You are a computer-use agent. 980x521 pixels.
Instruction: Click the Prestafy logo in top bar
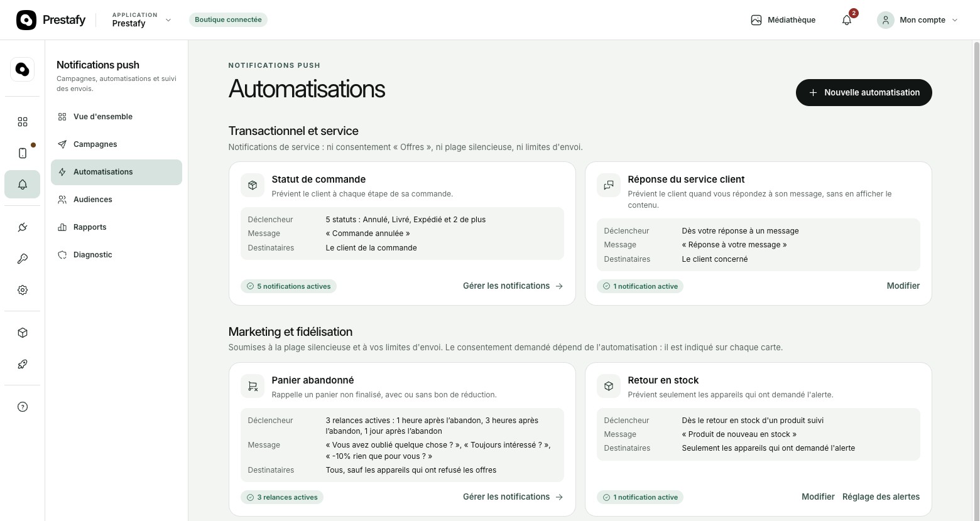pyautogui.click(x=51, y=20)
